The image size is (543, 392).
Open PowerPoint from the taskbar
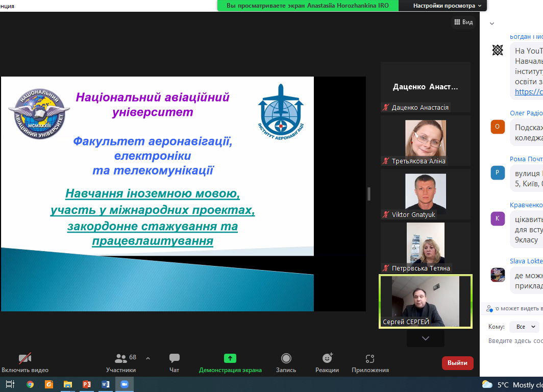(86, 384)
